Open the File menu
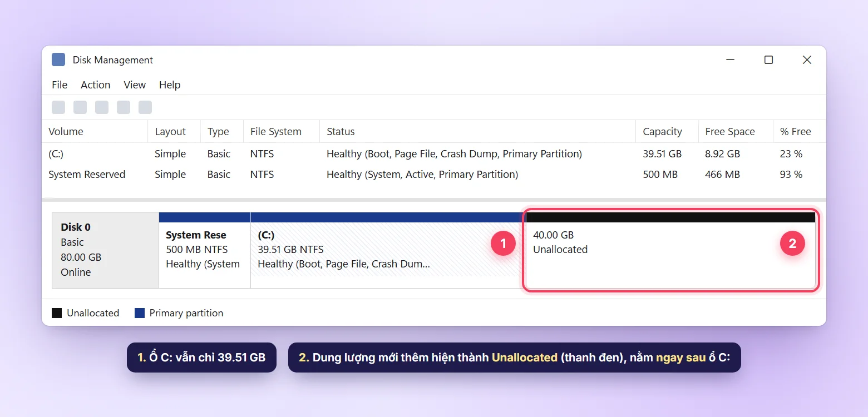Screen dimensions: 868x417 point(60,85)
